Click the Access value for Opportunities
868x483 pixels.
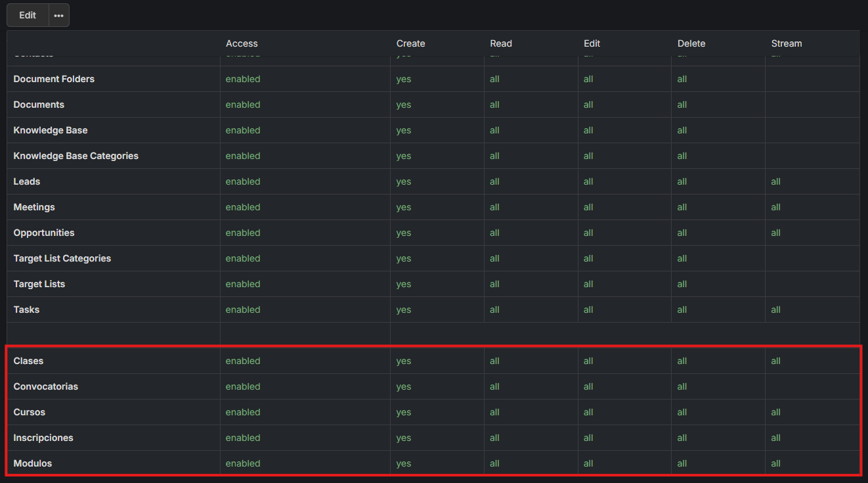tap(243, 233)
